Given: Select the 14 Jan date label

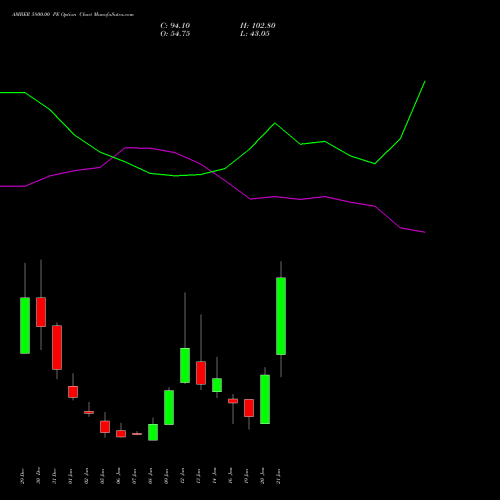Looking at the screenshot, I should point(214,476).
